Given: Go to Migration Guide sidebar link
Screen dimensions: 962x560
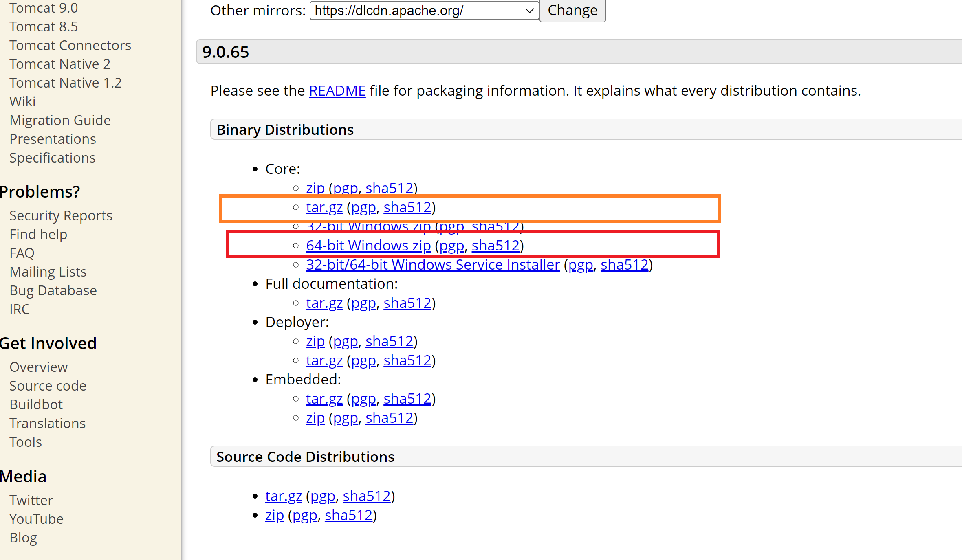Looking at the screenshot, I should 60,120.
